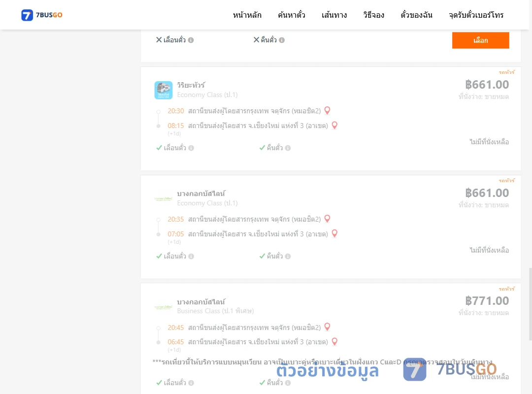Go to ตั๋วของฉัน menu item
This screenshot has width=532, height=394.
(x=416, y=15)
